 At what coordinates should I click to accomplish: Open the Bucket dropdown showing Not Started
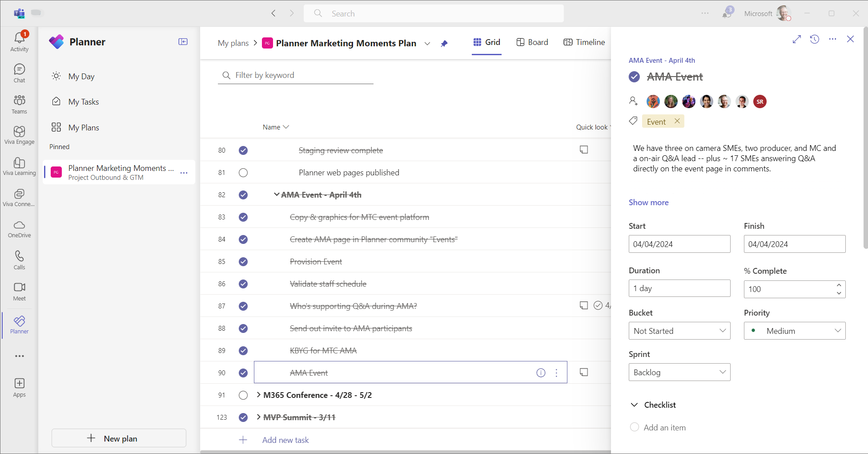pos(679,331)
